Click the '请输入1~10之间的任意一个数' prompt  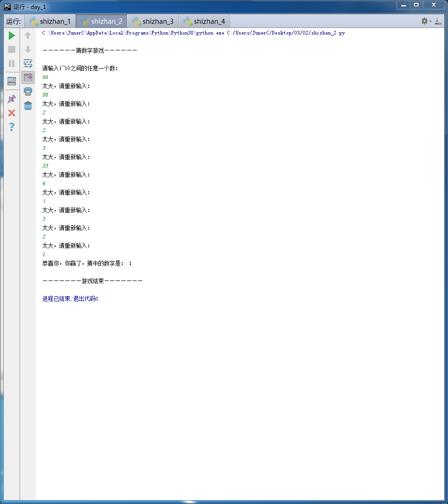click(x=80, y=68)
